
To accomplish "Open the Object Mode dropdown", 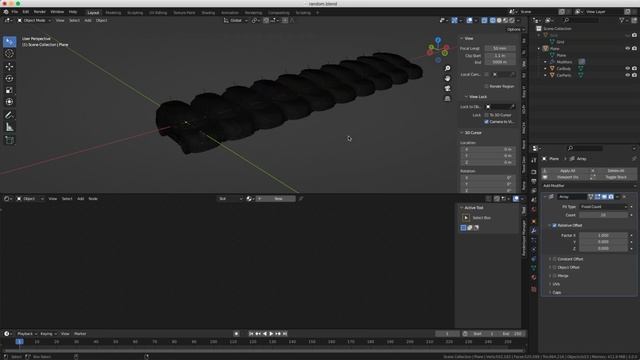I will (34, 20).
